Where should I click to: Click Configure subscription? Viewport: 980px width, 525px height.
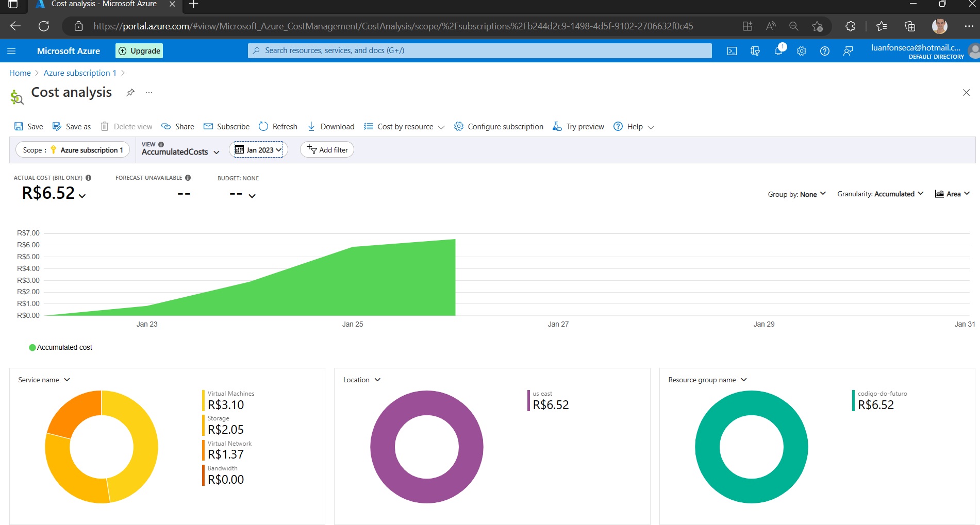pos(499,126)
